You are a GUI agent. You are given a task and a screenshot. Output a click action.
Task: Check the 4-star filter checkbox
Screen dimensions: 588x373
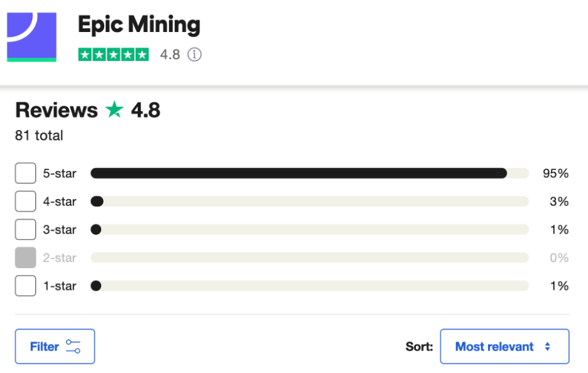[x=26, y=202]
